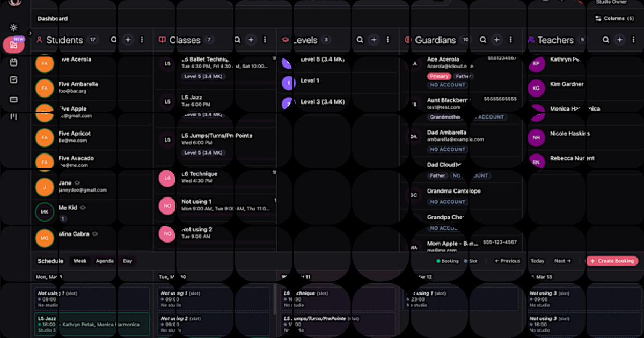Screen dimensions: 644x338
Task: Open the calendar icon in sidebar
Action: [13, 63]
